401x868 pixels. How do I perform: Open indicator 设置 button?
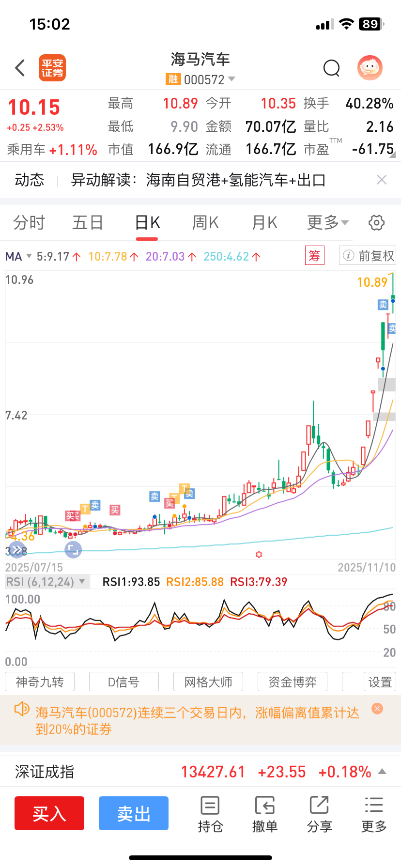coord(380,682)
